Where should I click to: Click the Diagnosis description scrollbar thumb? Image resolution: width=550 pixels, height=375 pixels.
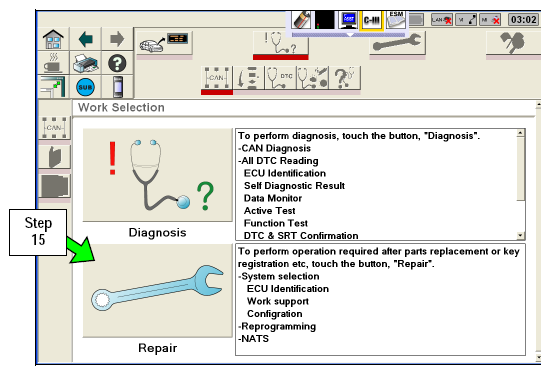point(521,169)
